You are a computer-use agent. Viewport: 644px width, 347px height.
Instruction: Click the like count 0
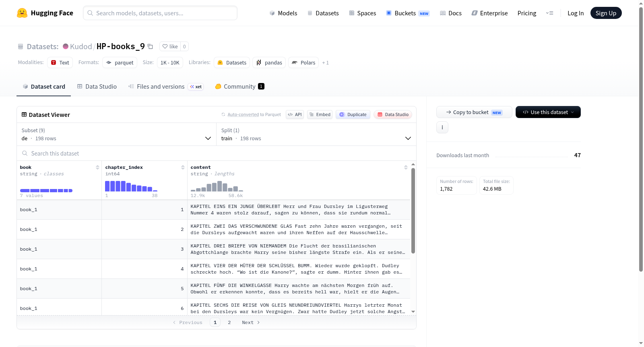[x=184, y=46]
